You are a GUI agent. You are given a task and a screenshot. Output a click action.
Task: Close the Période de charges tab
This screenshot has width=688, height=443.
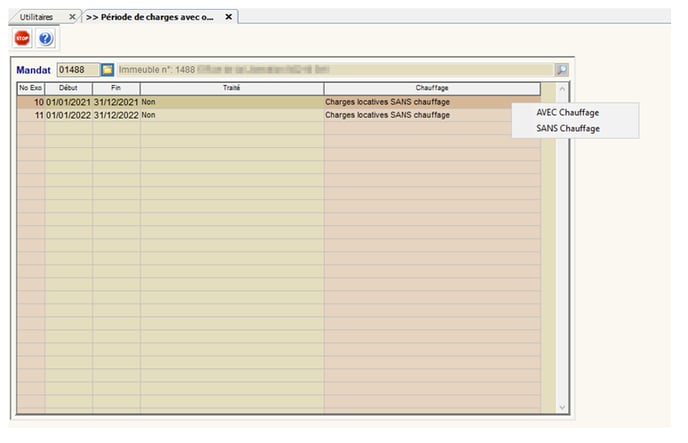[x=228, y=18]
